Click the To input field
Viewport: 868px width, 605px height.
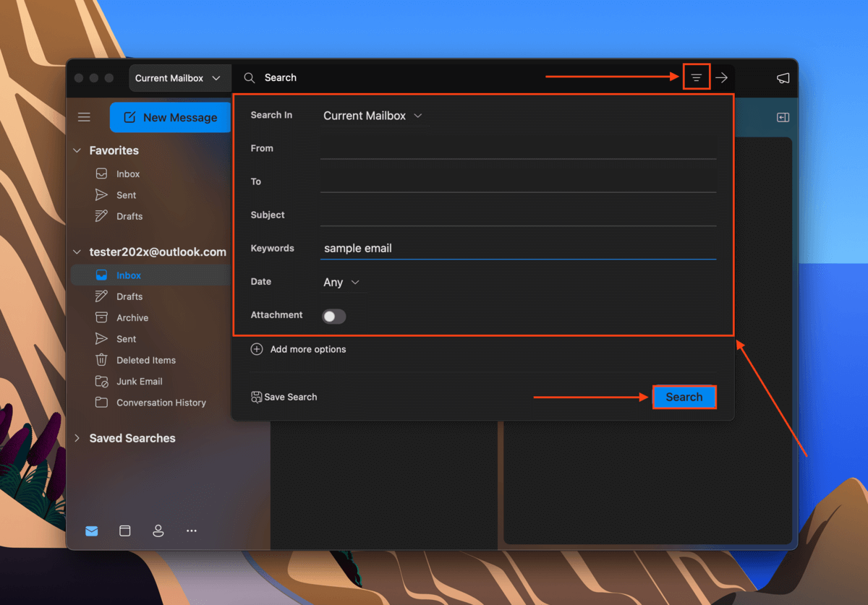518,181
